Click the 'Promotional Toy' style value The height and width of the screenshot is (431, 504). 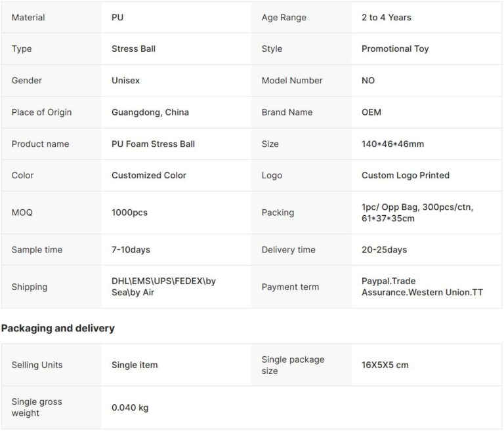[395, 49]
